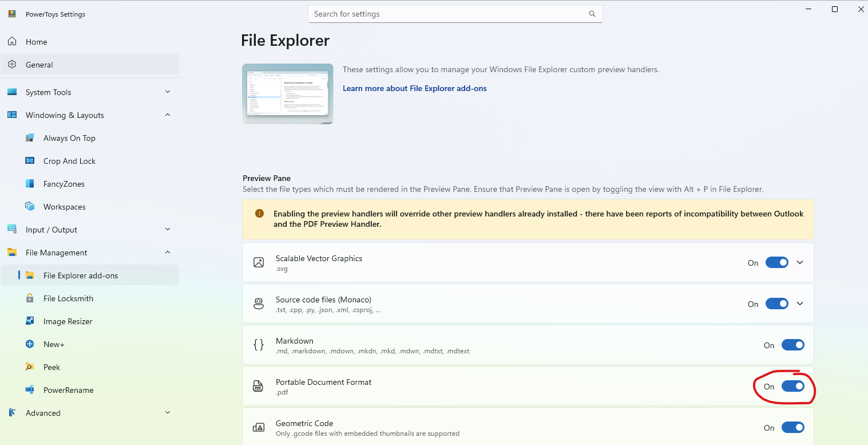Click the File Explorer add-ons icon
Image resolution: width=868 pixels, height=445 pixels.
[x=30, y=275]
